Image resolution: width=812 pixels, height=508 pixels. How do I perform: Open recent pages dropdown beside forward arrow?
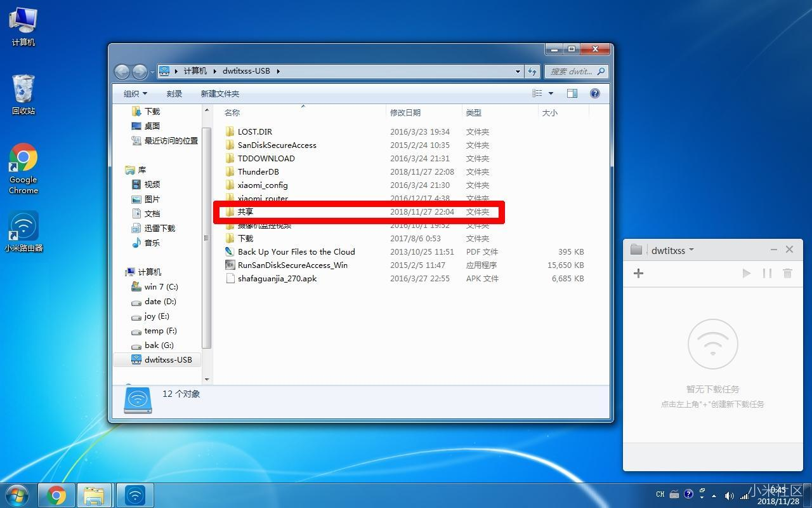click(x=152, y=72)
